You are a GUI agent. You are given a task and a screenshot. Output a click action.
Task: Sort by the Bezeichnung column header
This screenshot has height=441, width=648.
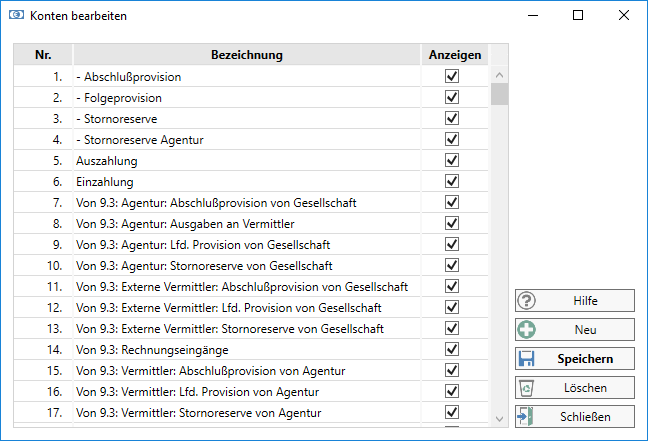click(x=246, y=55)
